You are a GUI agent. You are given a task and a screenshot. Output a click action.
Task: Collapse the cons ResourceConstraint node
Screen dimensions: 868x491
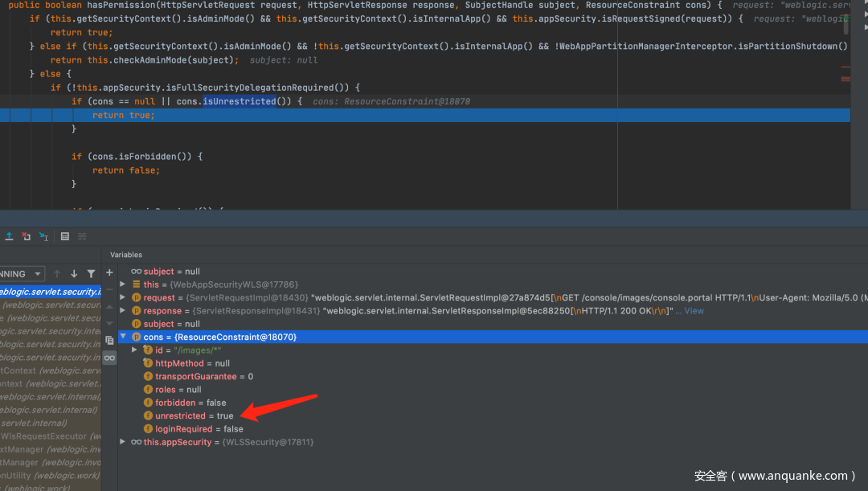pos(123,337)
